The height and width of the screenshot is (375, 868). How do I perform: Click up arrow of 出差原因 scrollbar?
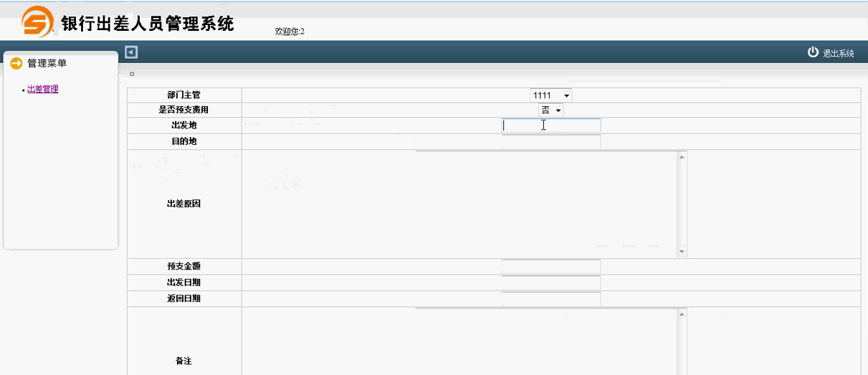tap(682, 156)
